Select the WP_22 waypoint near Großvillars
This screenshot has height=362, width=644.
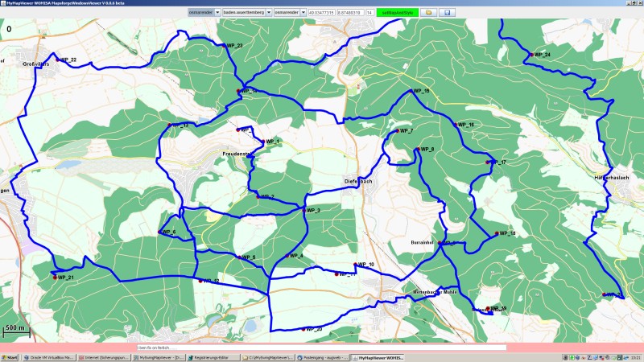coord(56,61)
